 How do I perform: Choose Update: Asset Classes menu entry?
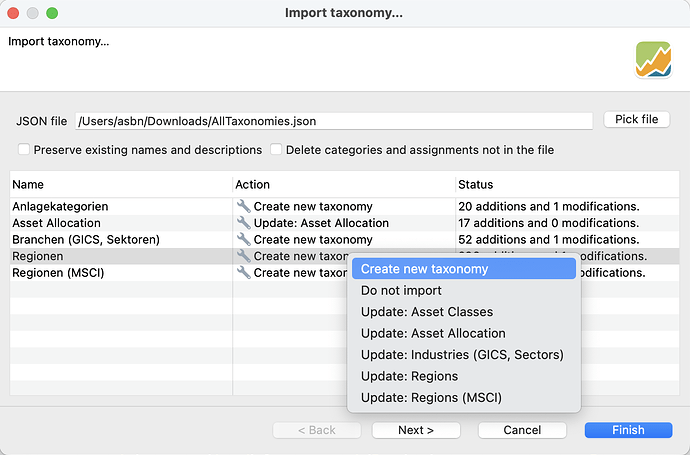(x=426, y=312)
